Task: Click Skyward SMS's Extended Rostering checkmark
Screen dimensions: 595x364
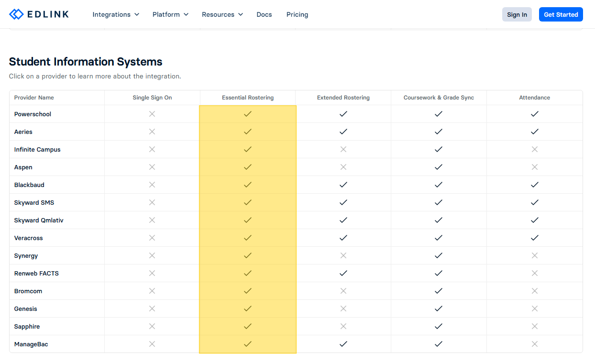Action: coord(343,202)
